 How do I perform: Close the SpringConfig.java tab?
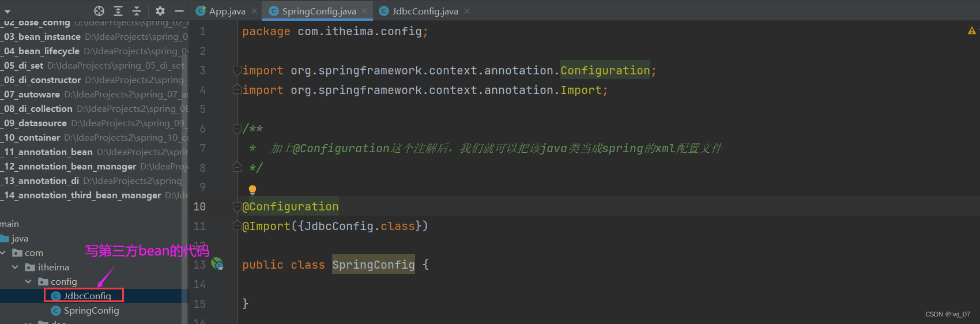point(364,11)
